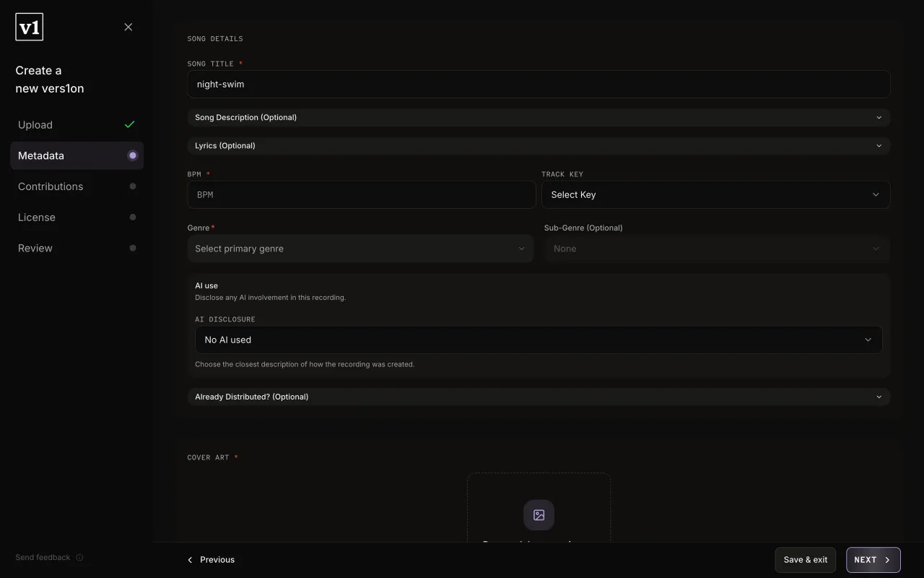Jump to the License step
The height and width of the screenshot is (578, 924).
pos(77,217)
